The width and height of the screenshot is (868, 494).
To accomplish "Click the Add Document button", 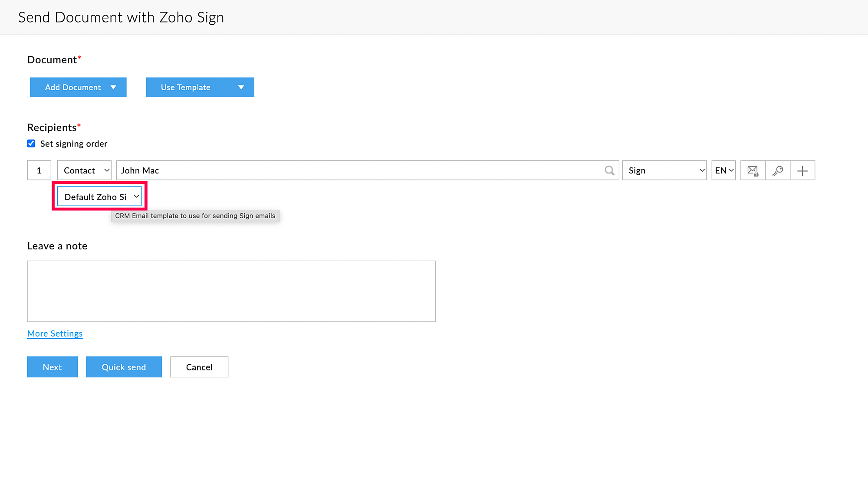I will [72, 87].
